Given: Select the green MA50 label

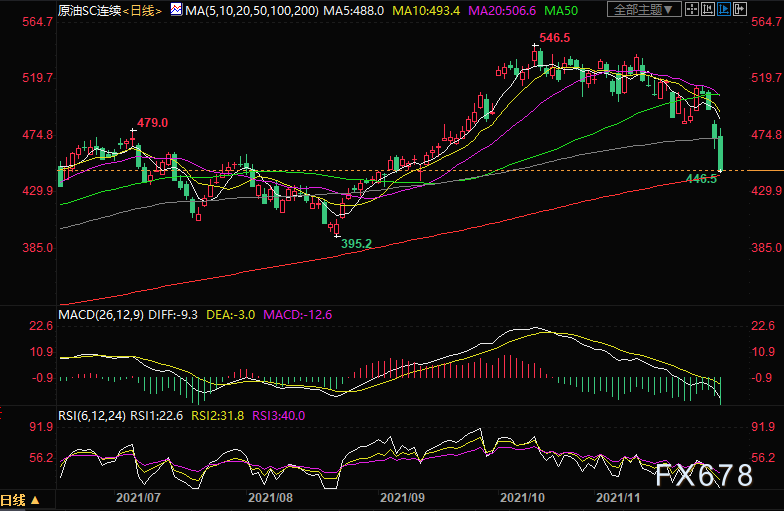Looking at the screenshot, I should pyautogui.click(x=560, y=10).
